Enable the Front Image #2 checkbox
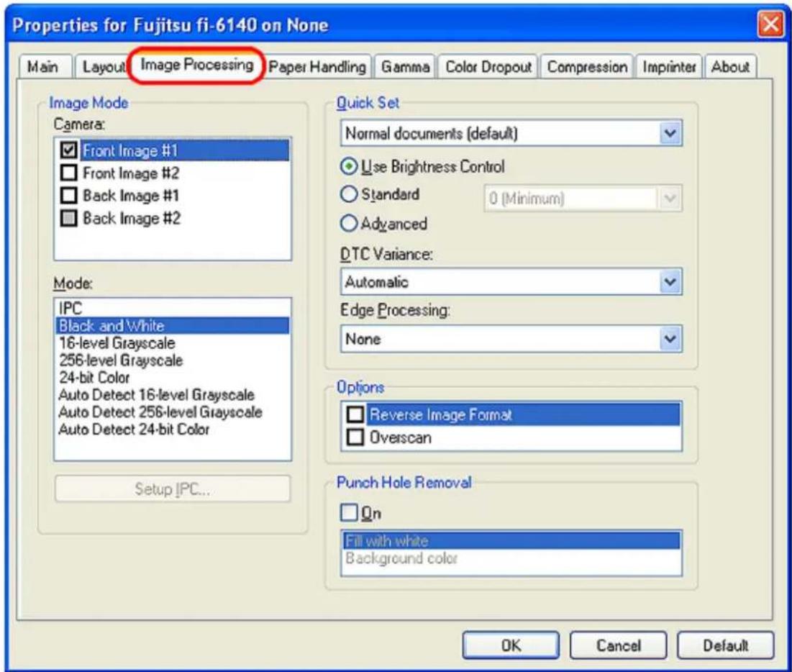 tap(68, 173)
